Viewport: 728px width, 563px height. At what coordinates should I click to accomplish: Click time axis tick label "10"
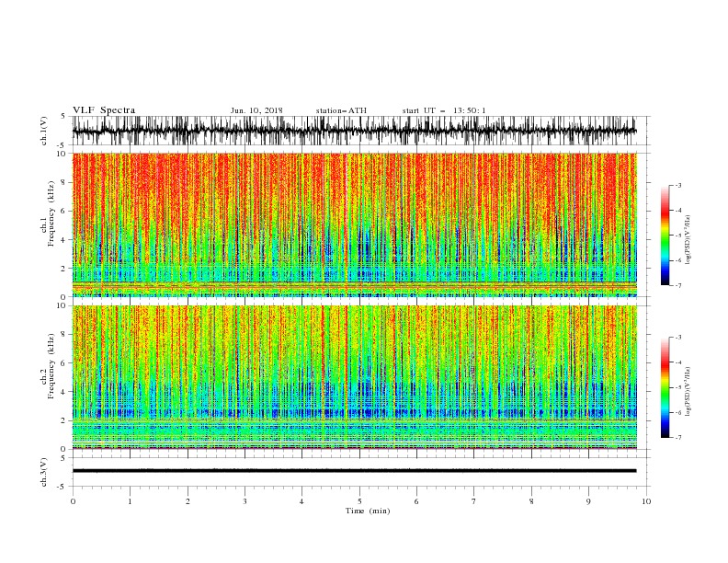pos(646,501)
